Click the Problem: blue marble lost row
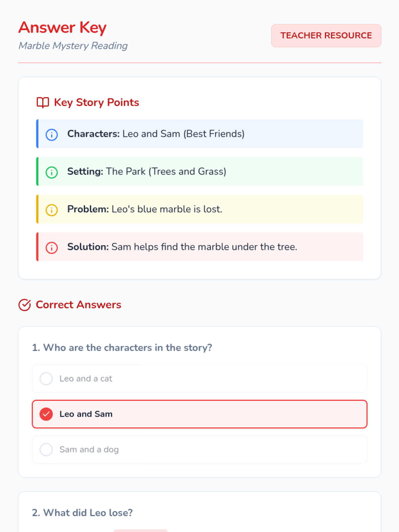The height and width of the screenshot is (532, 399). 199,209
